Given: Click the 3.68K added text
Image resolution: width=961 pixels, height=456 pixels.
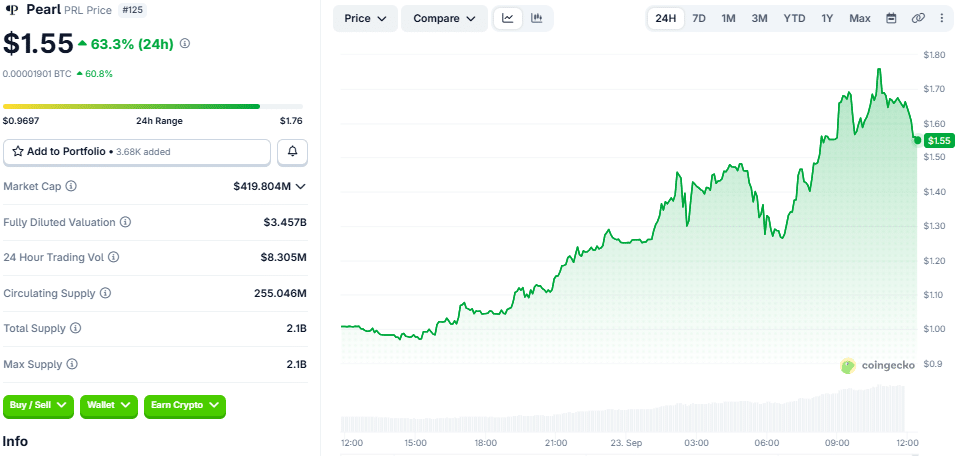Looking at the screenshot, I should [x=143, y=151].
